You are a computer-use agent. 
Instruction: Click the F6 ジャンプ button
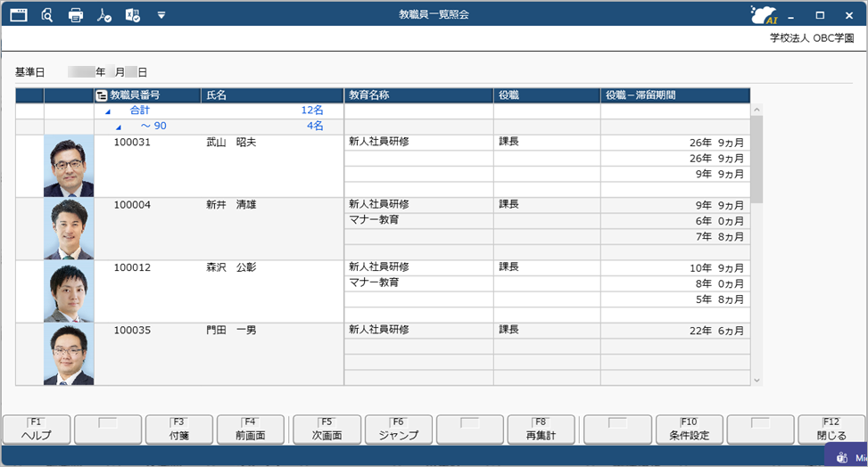pyautogui.click(x=399, y=430)
